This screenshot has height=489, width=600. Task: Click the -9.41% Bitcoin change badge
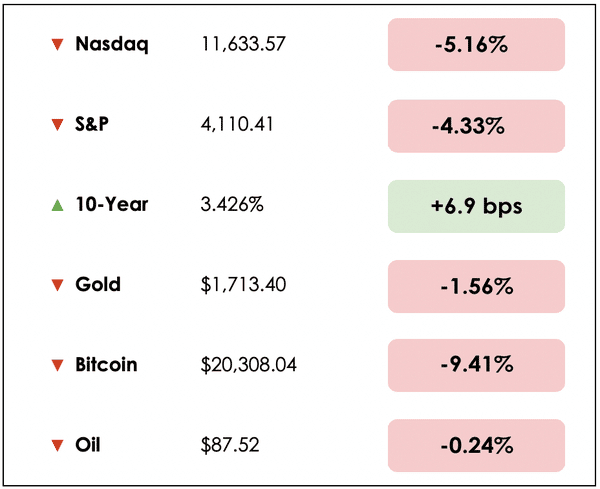[x=476, y=365]
